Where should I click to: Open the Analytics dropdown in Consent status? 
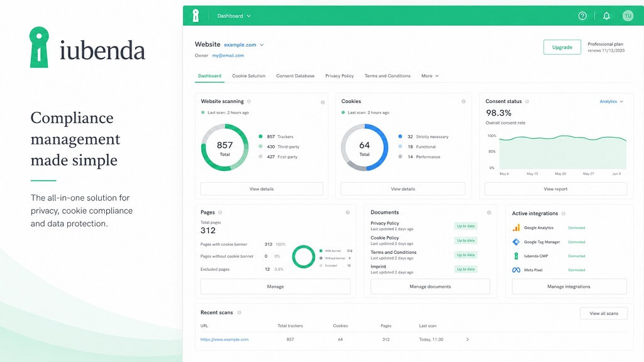tap(611, 101)
